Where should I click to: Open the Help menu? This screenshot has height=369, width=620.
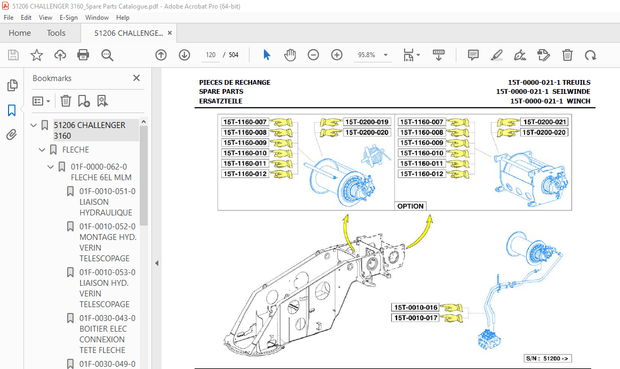tap(123, 17)
